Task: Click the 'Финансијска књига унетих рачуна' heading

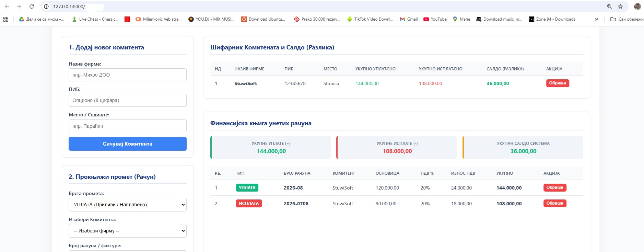Action: pyautogui.click(x=261, y=123)
